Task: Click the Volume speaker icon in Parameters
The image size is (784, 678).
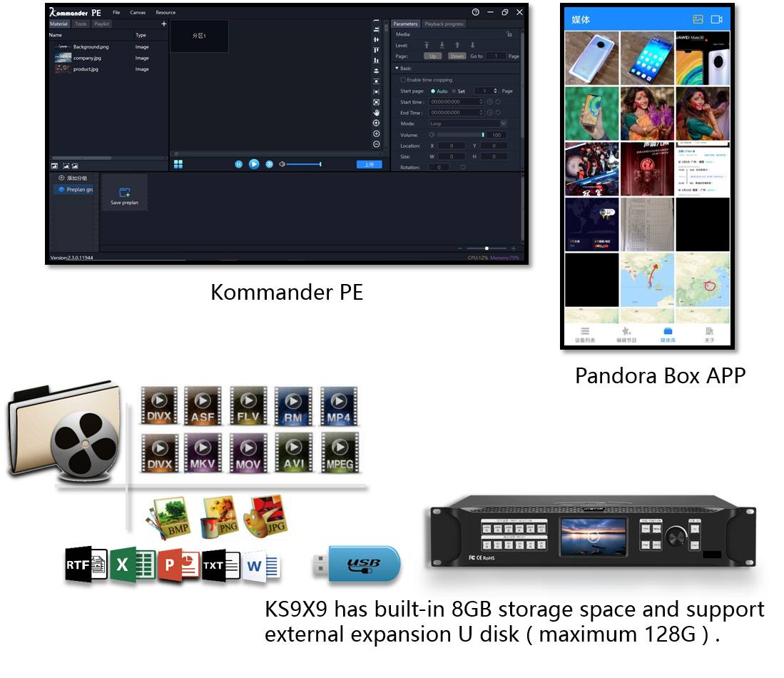Action: (432, 135)
